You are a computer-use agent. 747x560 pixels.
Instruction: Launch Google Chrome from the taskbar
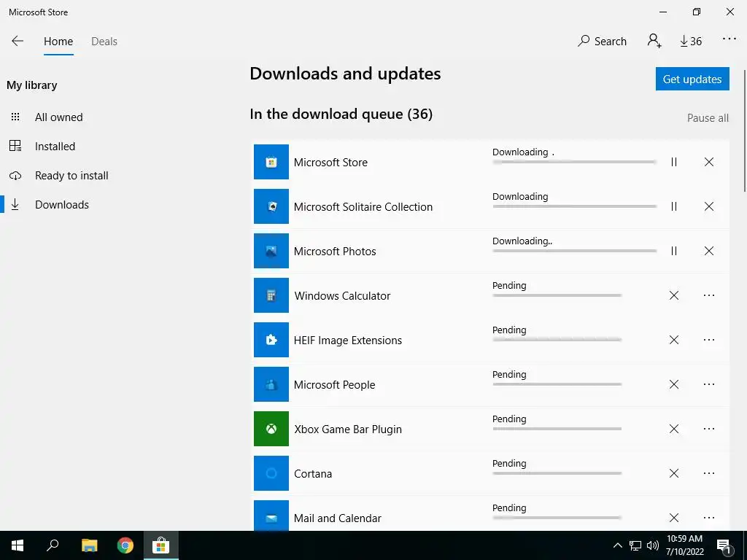coord(125,545)
